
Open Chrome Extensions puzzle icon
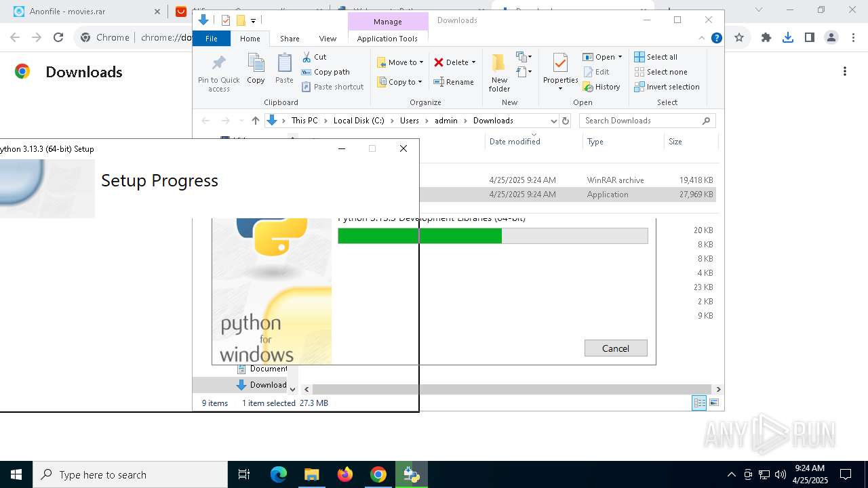pos(766,38)
